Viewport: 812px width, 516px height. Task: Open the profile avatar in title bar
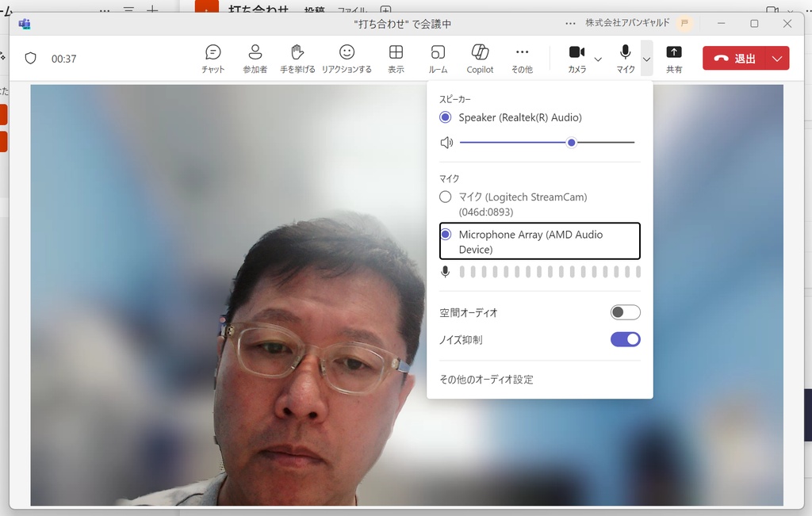684,23
